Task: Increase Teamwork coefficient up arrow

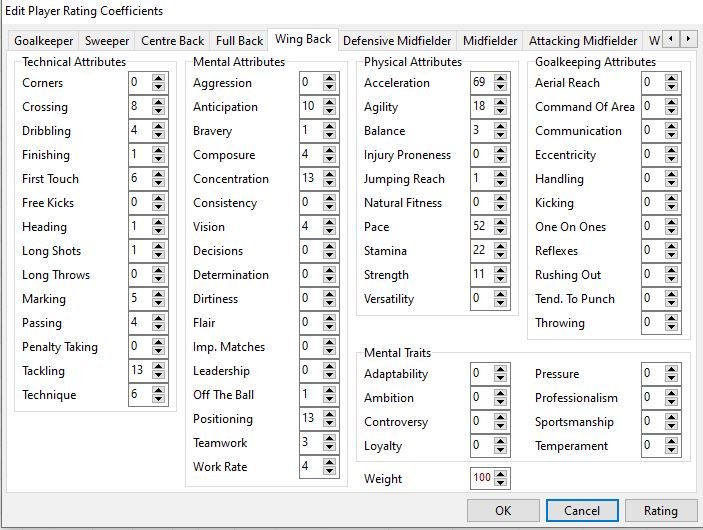Action: (330, 439)
